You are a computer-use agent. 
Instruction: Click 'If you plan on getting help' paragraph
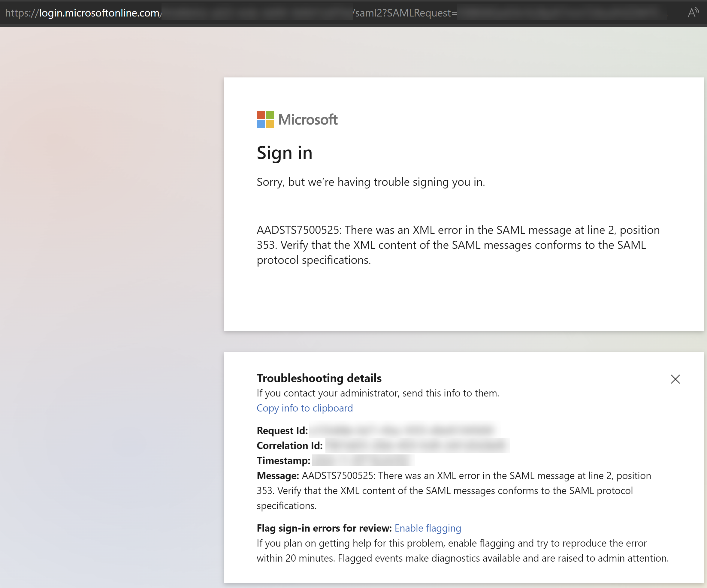[x=463, y=551]
